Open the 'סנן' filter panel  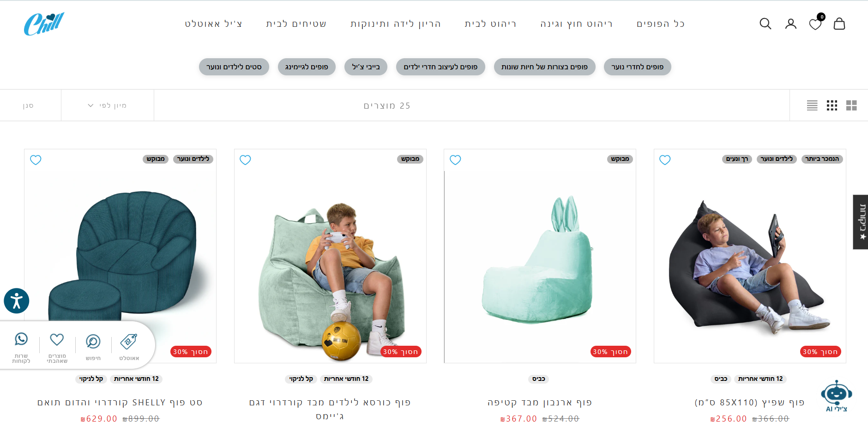[x=28, y=105]
